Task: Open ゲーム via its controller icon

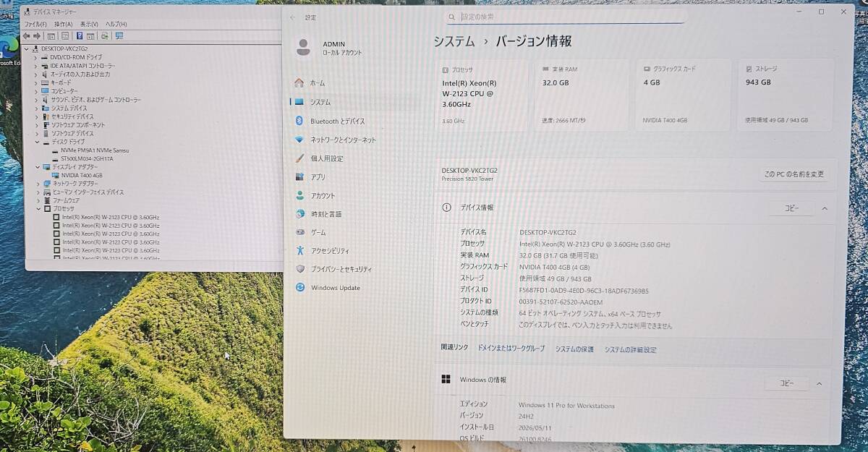Action: [299, 232]
